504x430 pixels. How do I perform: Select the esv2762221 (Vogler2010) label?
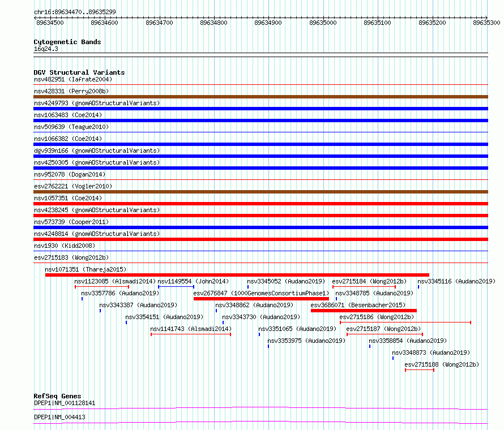[73, 186]
